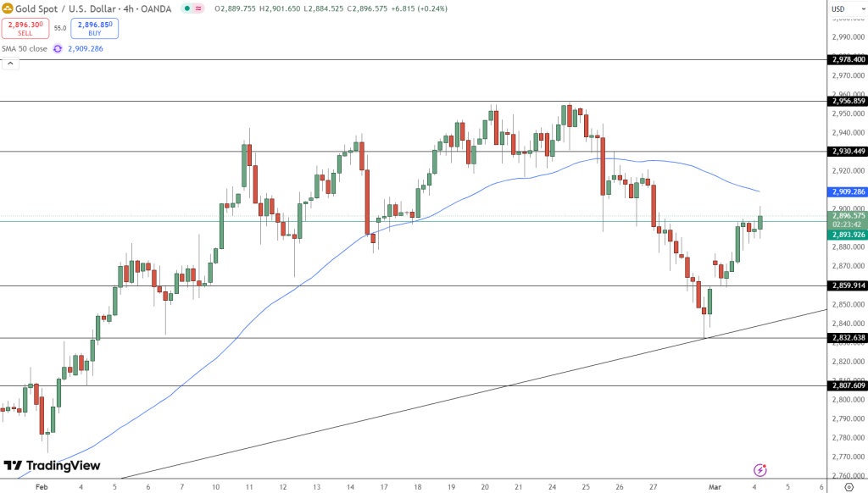
Task: Click the pink approximate data indicator icon
Action: click(x=198, y=8)
